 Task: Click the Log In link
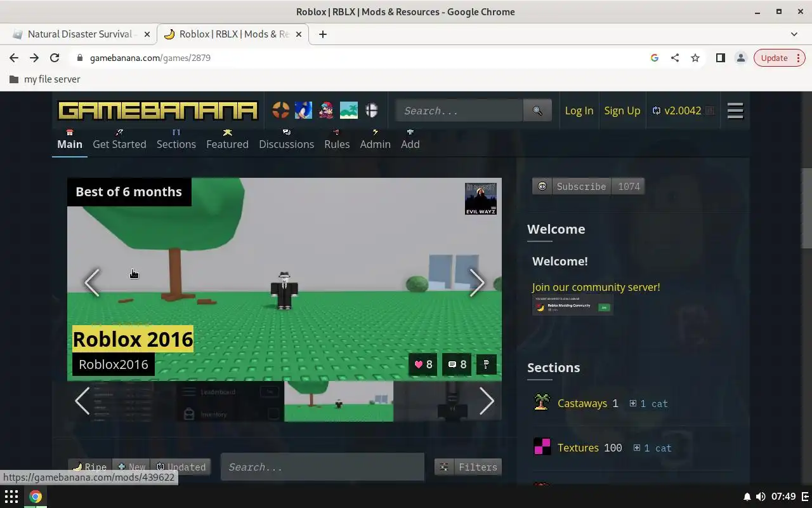pyautogui.click(x=579, y=110)
